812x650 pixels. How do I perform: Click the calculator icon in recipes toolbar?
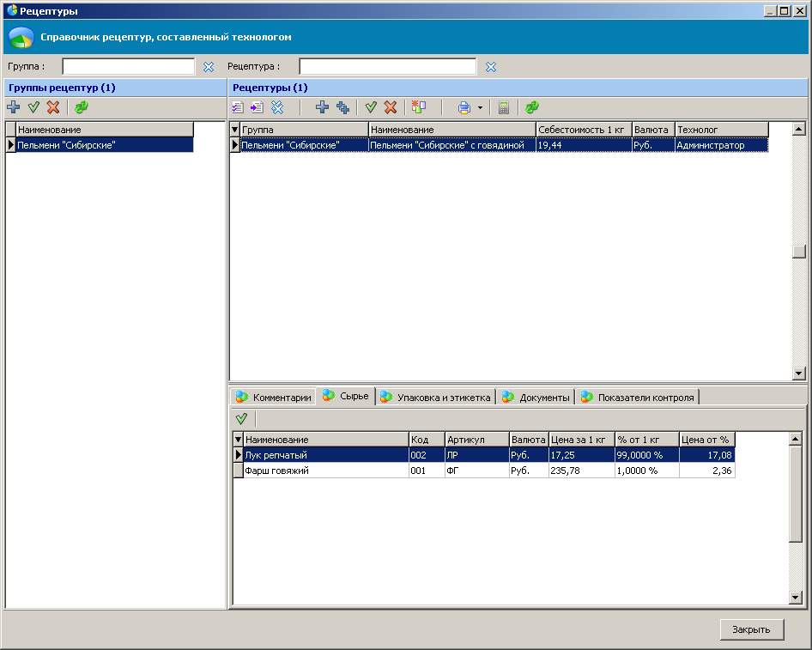[504, 107]
